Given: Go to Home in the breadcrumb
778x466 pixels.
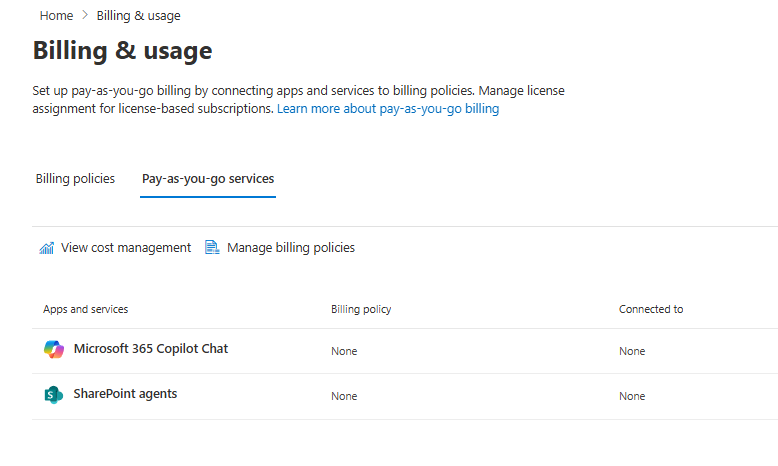Looking at the screenshot, I should pos(56,15).
